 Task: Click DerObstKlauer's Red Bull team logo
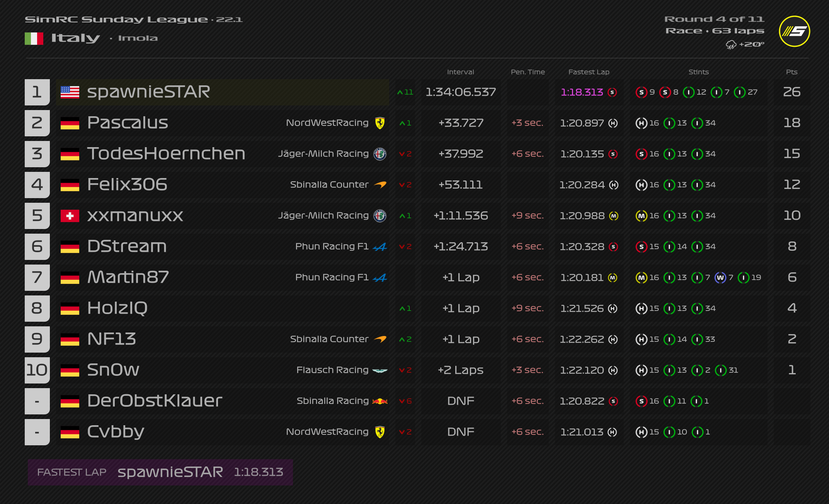point(380,401)
